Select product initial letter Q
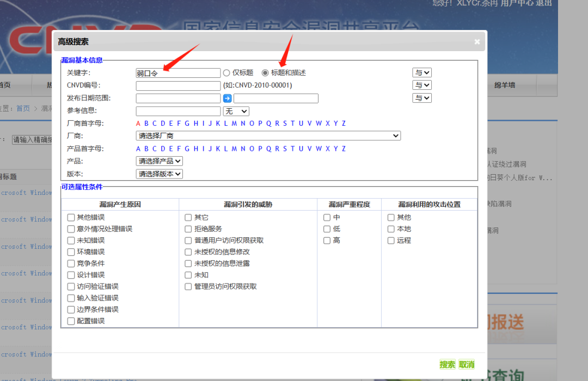This screenshot has height=381, width=588. tap(268, 149)
